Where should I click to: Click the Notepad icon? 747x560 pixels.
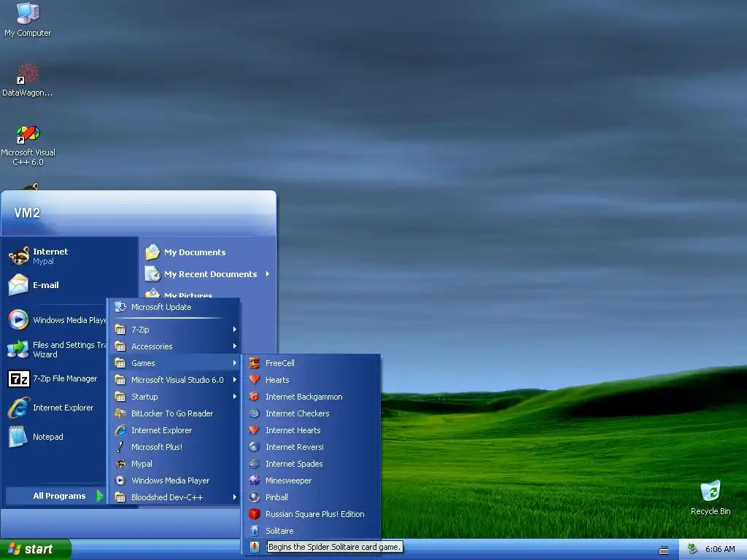click(18, 437)
